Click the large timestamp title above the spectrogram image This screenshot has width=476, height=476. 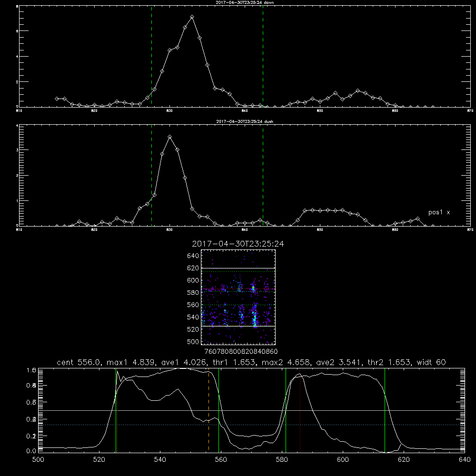pyautogui.click(x=238, y=244)
